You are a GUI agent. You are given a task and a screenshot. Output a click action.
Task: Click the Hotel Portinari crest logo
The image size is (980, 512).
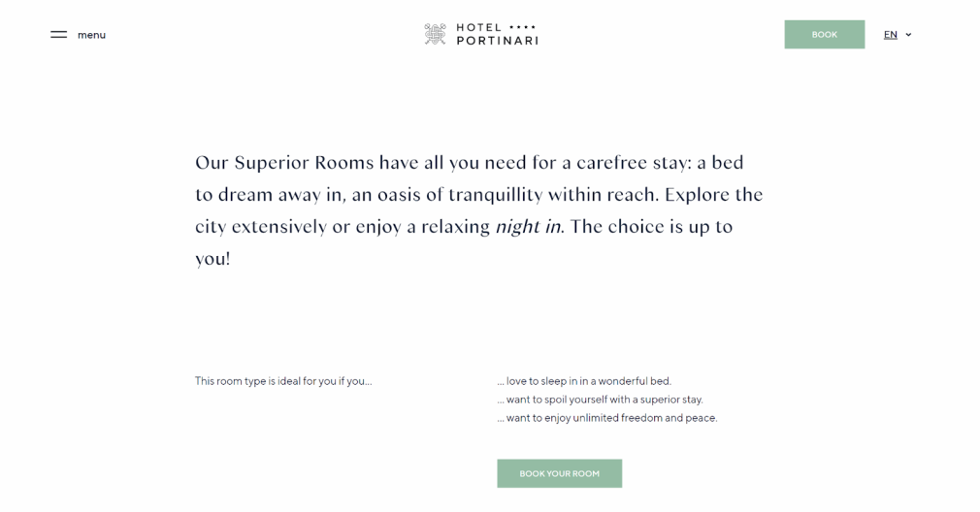tap(435, 34)
